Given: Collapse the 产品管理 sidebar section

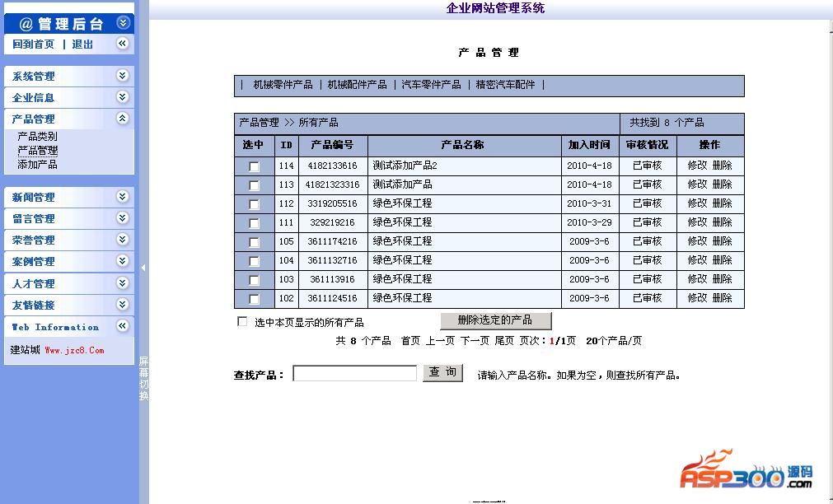Looking at the screenshot, I should click(123, 119).
